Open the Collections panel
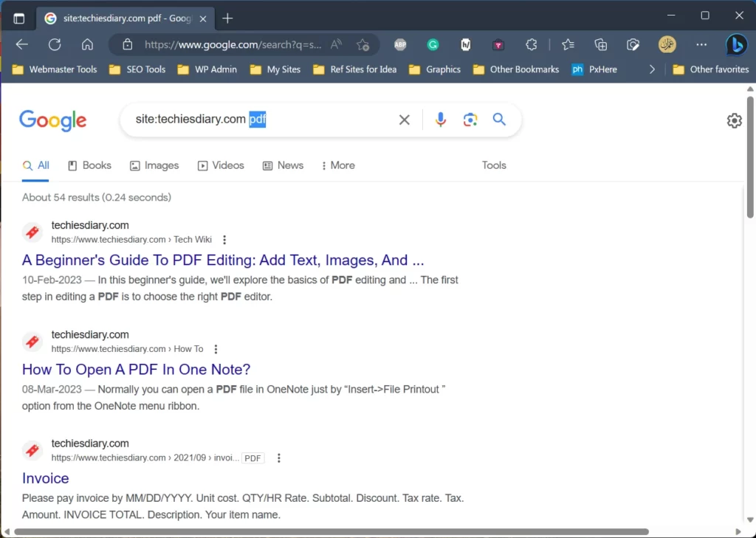The height and width of the screenshot is (538, 756). 601,45
